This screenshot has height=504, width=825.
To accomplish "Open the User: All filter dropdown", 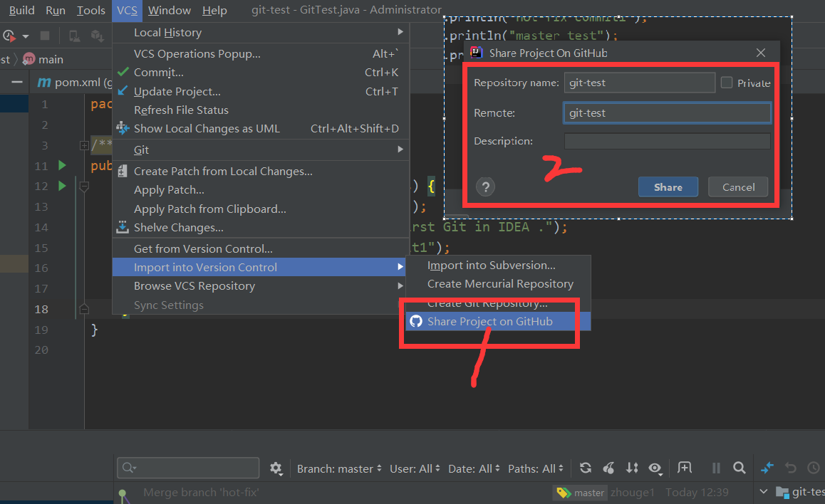I will click(415, 468).
